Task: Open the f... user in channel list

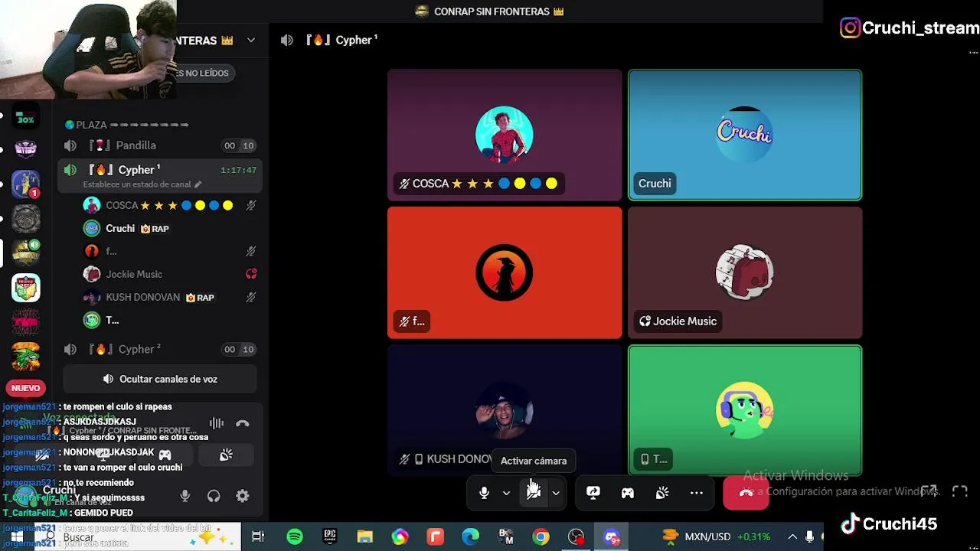Action: coord(170,251)
